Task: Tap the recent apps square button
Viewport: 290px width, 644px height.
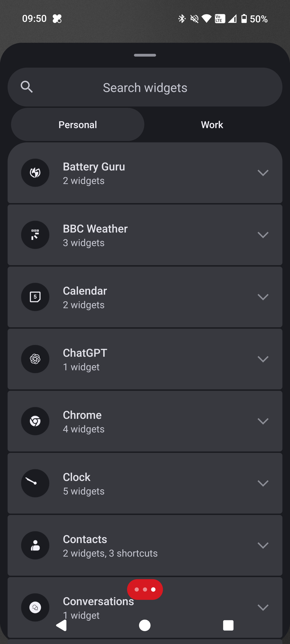Action: tap(228, 625)
